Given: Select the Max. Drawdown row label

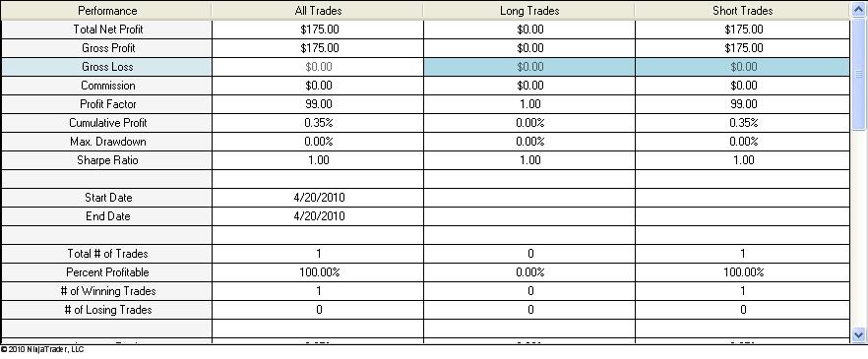Looking at the screenshot, I should [107, 142].
